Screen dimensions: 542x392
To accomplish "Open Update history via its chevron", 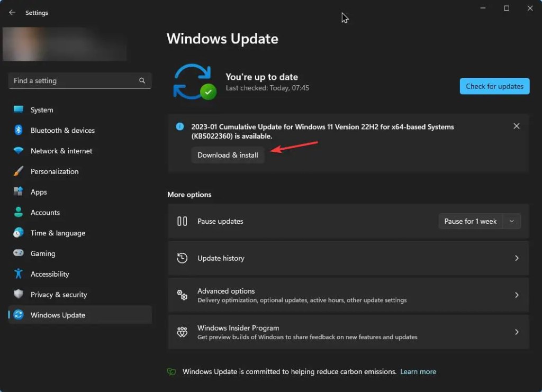I will coord(517,258).
